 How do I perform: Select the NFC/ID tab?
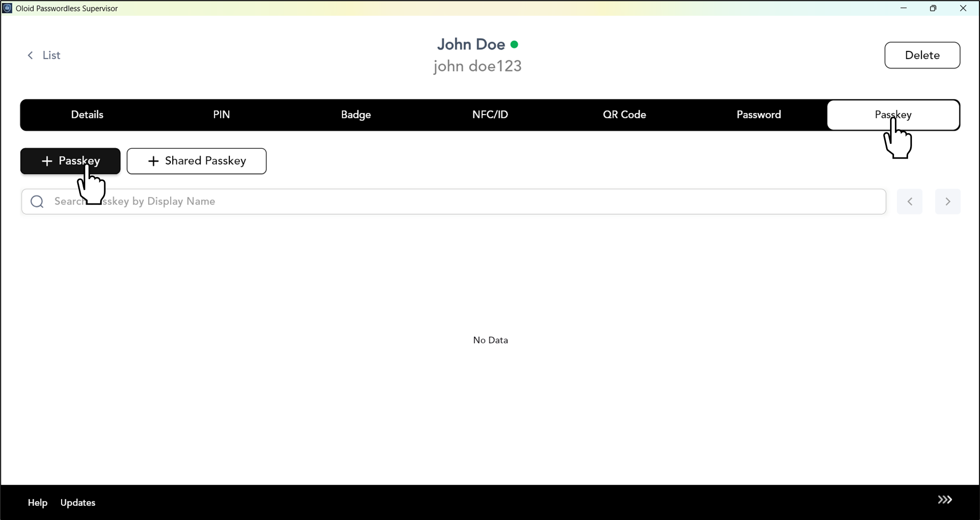(x=490, y=115)
